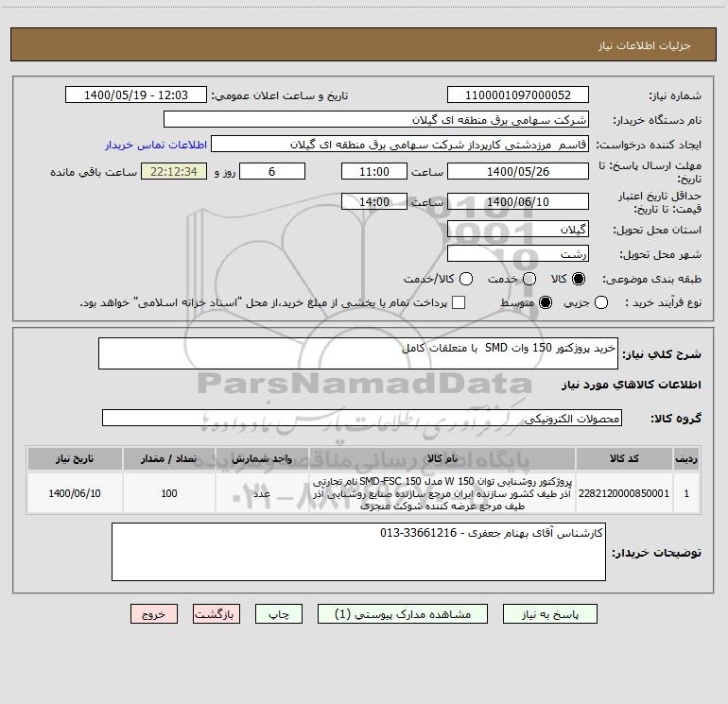Click the request creator field قاسم مرزدشتی
The image size is (728, 704).
pyautogui.click(x=400, y=144)
